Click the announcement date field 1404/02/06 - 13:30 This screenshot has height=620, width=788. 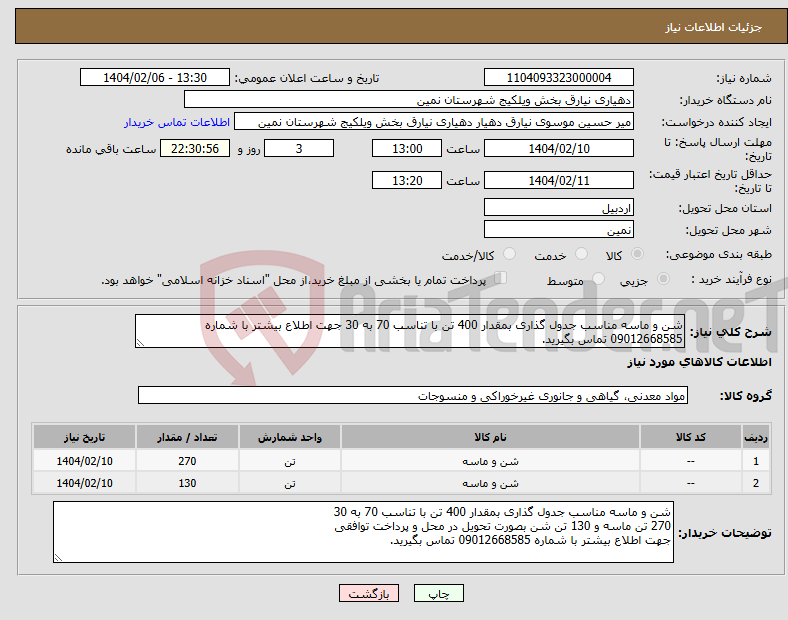pyautogui.click(x=155, y=77)
